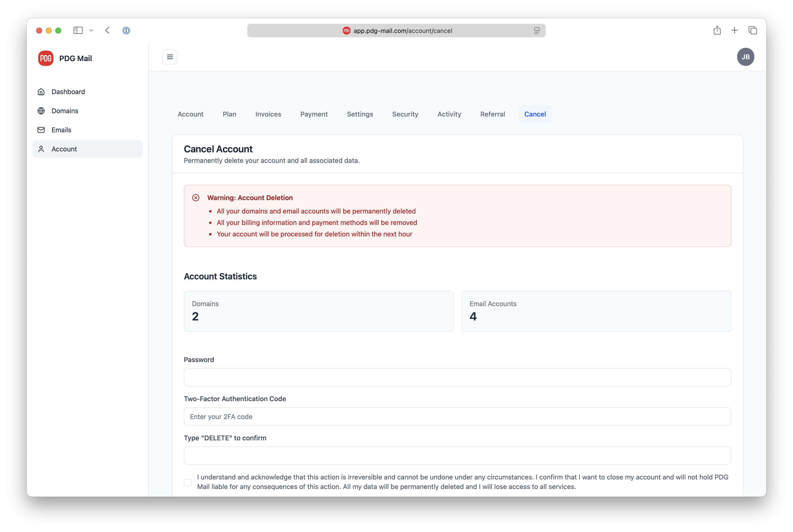Viewport: 793px width, 532px height.
Task: Show all tabs with tab overview icon
Action: click(753, 30)
